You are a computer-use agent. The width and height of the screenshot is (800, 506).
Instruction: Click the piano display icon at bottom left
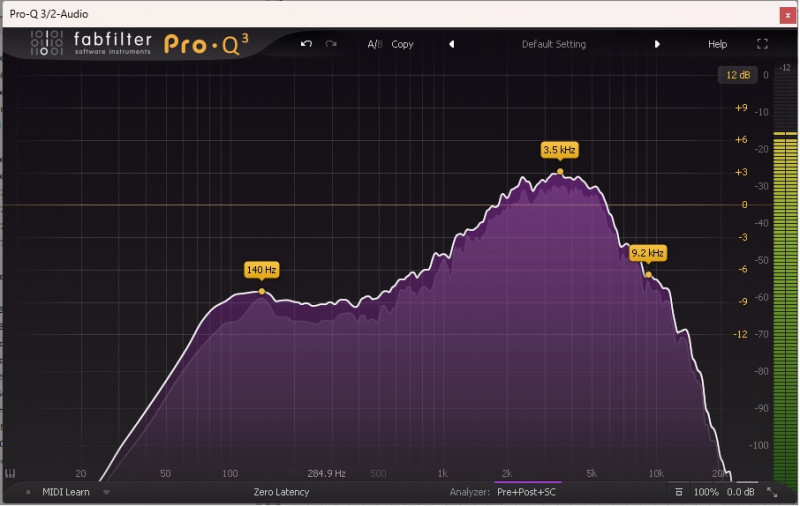click(10, 474)
